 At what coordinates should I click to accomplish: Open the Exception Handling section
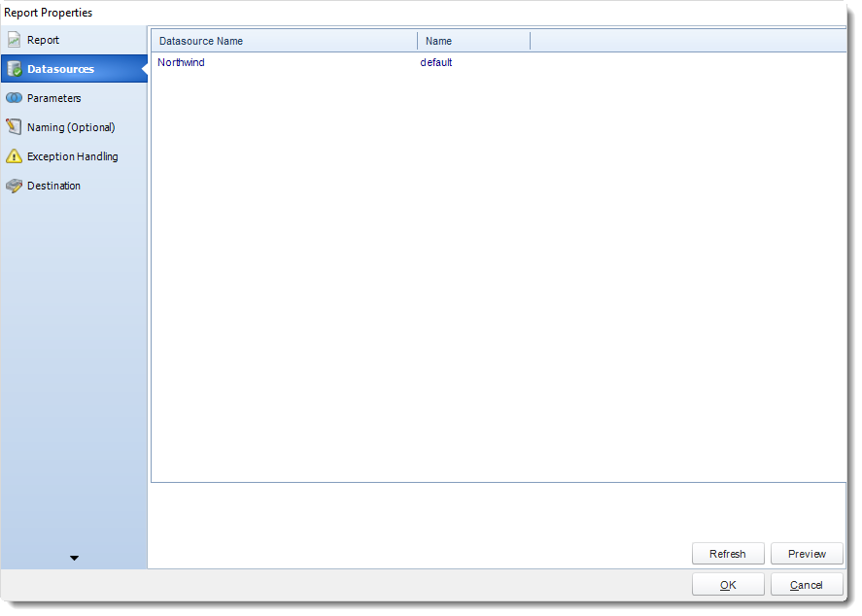(x=73, y=156)
